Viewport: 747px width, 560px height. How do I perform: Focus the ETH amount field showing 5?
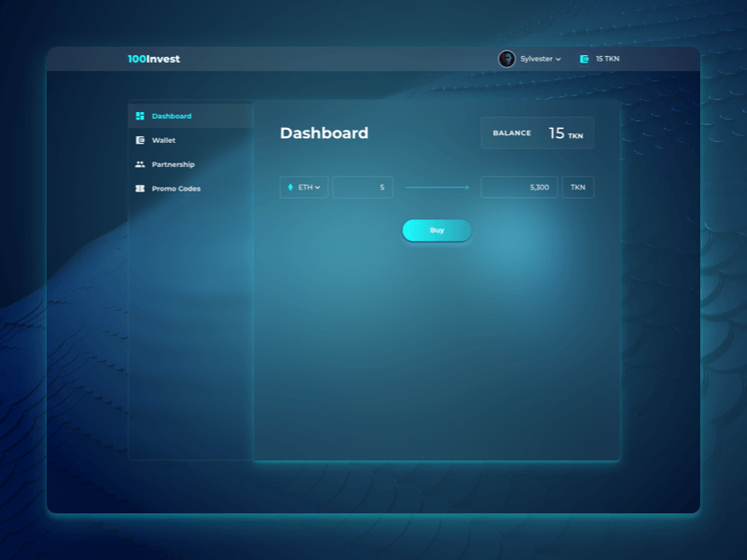363,188
